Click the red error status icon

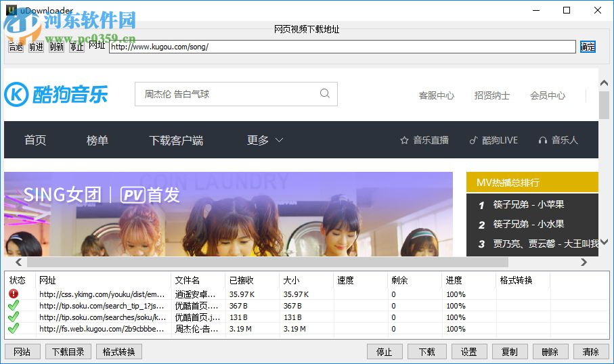(x=14, y=294)
